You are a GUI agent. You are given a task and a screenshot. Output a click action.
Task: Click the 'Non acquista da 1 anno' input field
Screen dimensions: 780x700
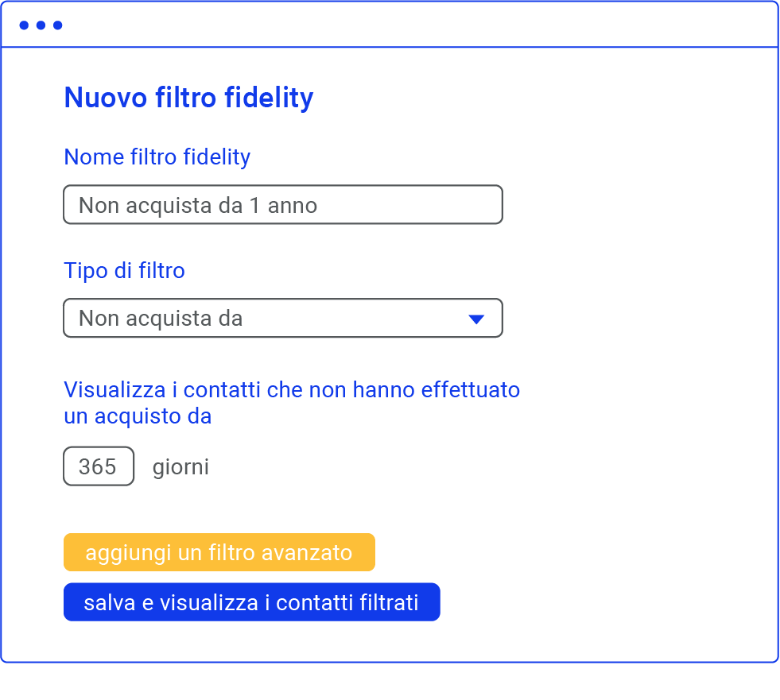(282, 204)
